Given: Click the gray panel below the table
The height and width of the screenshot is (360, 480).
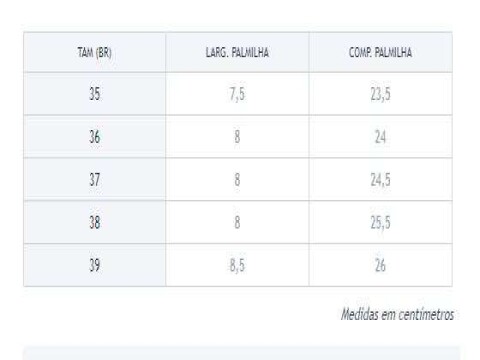Looking at the screenshot, I should (241, 353).
